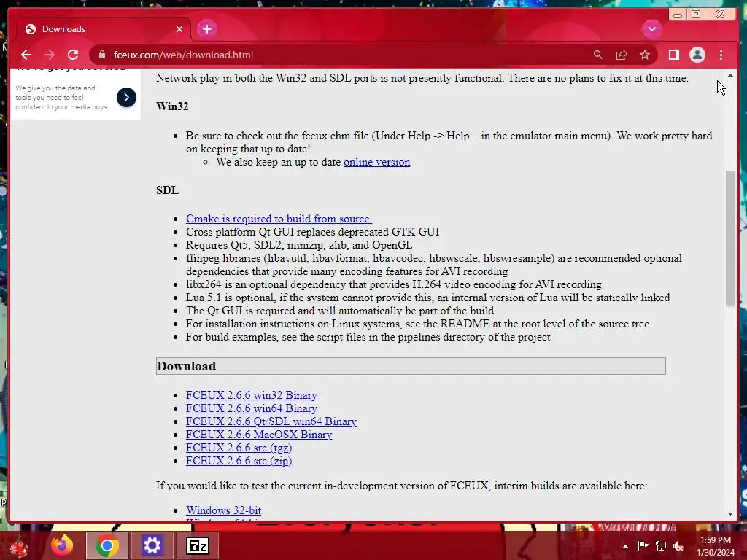Open the Windows 32-bit interim build link

pos(223,510)
